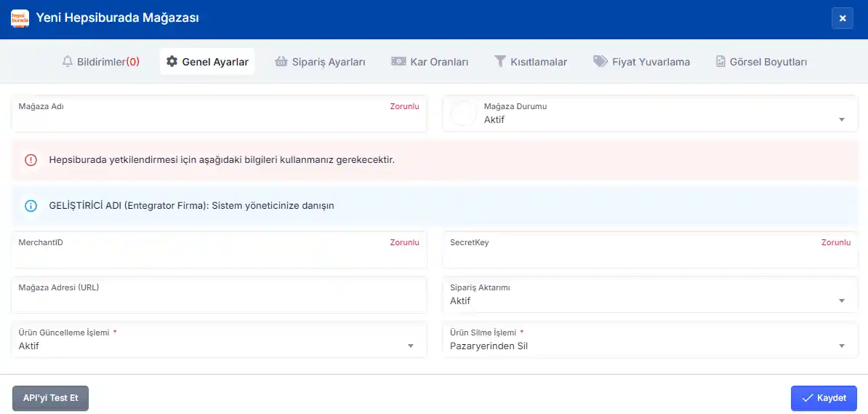Viewport: 868px width, 414px height.
Task: Switch to the Görsel Boyutları tab
Action: [x=761, y=62]
